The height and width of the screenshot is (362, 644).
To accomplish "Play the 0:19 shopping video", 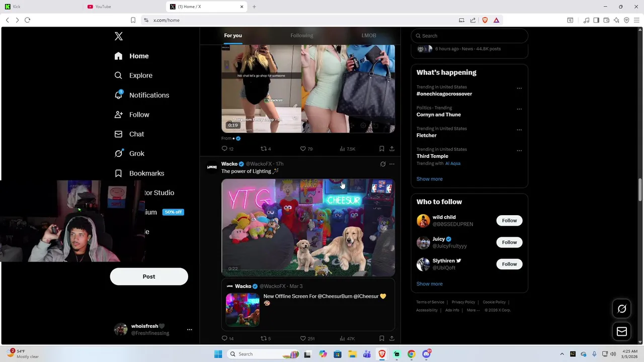I will (308, 88).
